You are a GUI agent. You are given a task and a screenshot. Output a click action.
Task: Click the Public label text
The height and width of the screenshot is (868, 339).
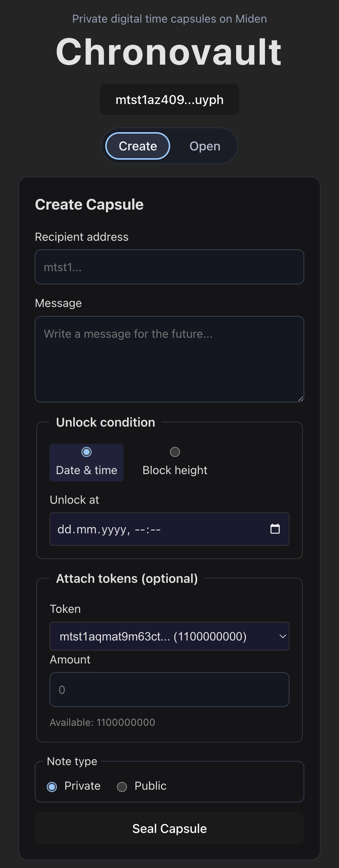click(150, 786)
